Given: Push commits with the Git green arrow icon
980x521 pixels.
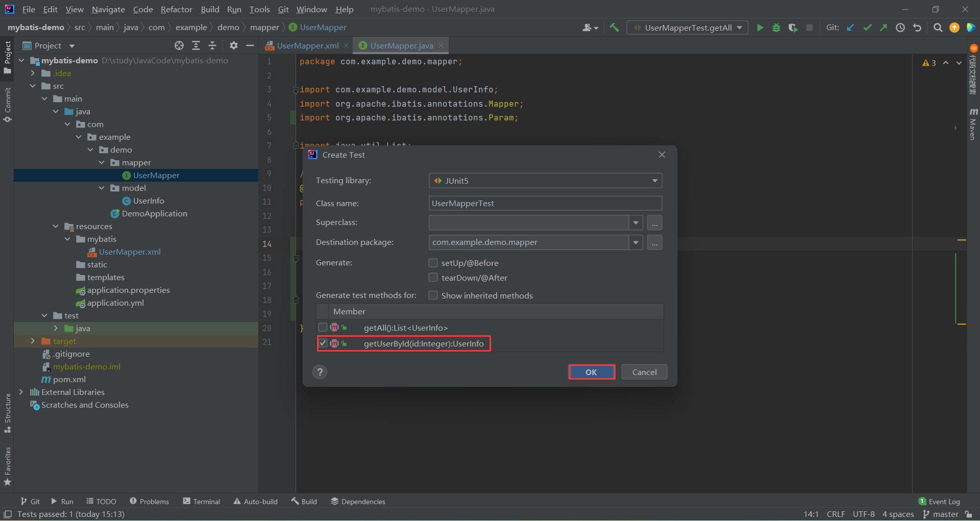Looking at the screenshot, I should coord(884,28).
